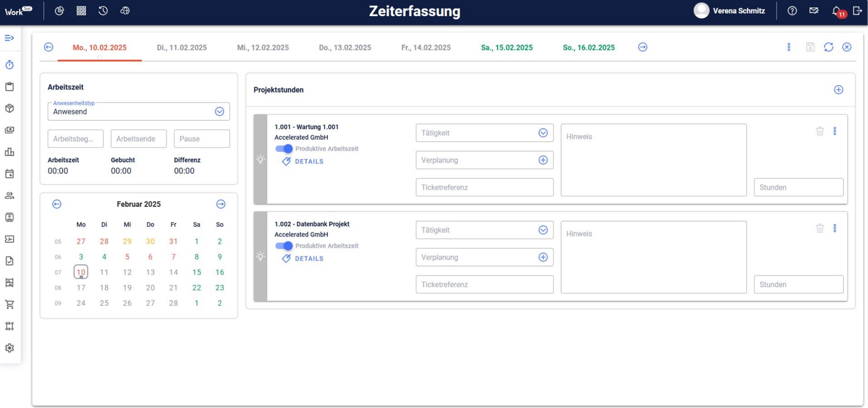The width and height of the screenshot is (868, 408).
Task: Open the stopwatch icon in sidebar
Action: [x=10, y=65]
